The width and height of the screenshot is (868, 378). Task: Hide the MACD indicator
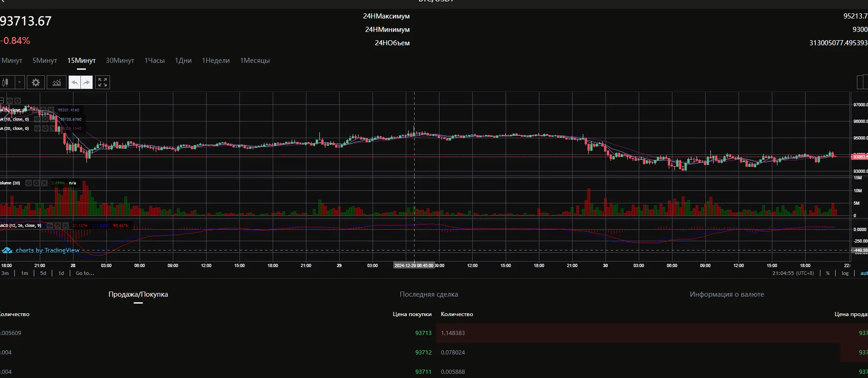[x=50, y=226]
